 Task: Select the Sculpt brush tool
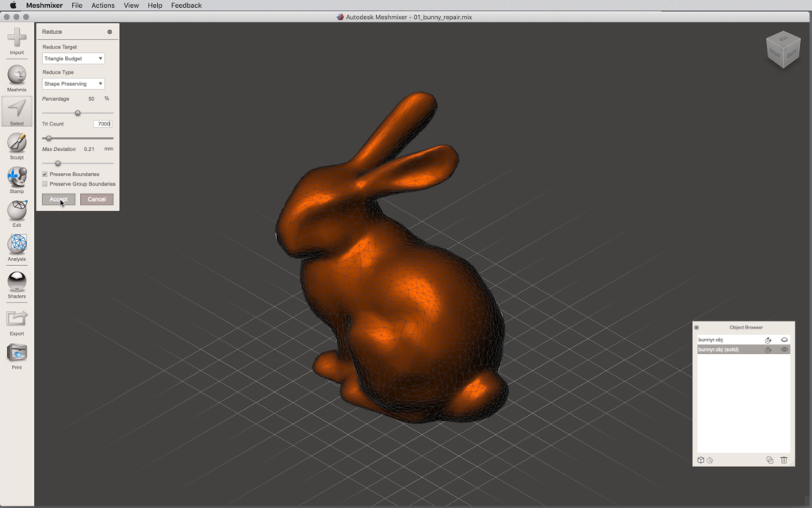click(17, 143)
